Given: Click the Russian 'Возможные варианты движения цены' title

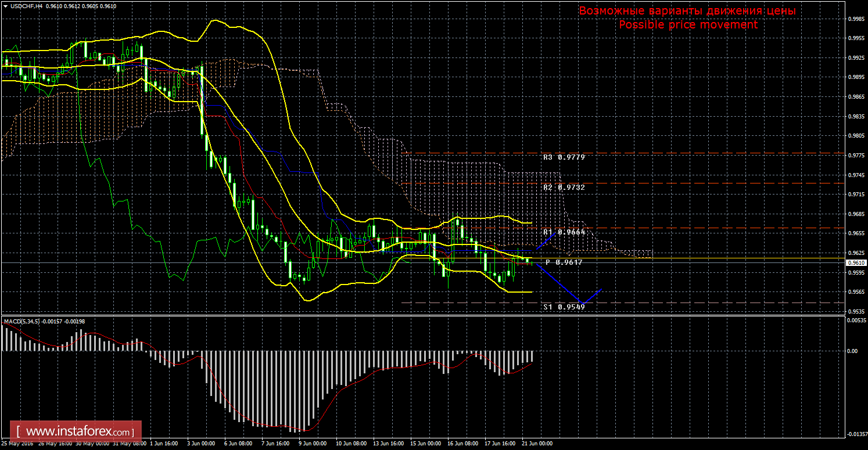Looking at the screenshot, I should pyautogui.click(x=687, y=10).
